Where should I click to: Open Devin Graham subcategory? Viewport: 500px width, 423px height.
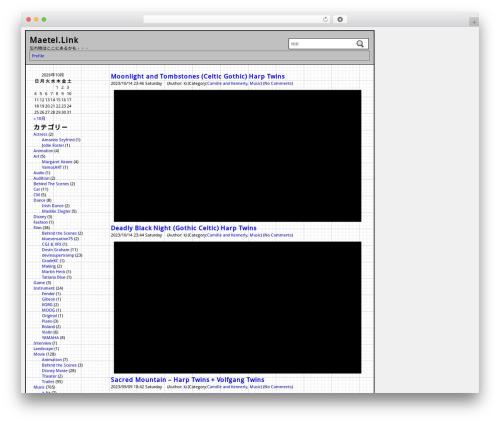tap(55, 250)
